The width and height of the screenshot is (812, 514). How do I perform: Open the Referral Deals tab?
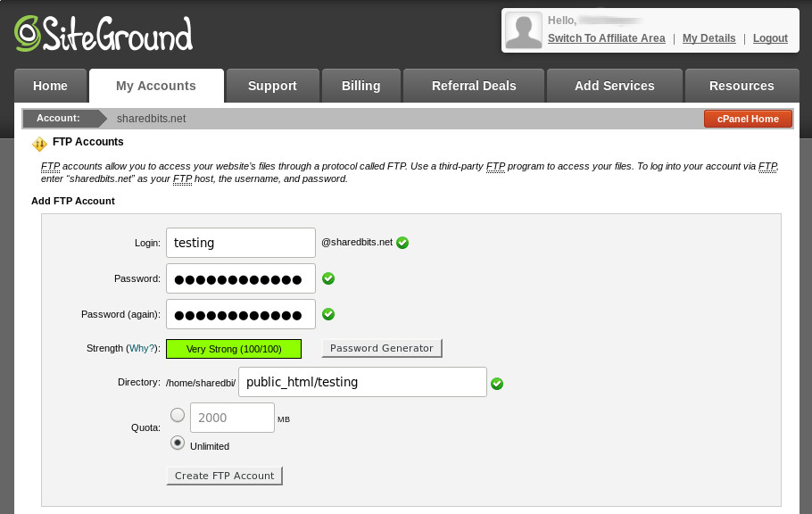point(474,86)
